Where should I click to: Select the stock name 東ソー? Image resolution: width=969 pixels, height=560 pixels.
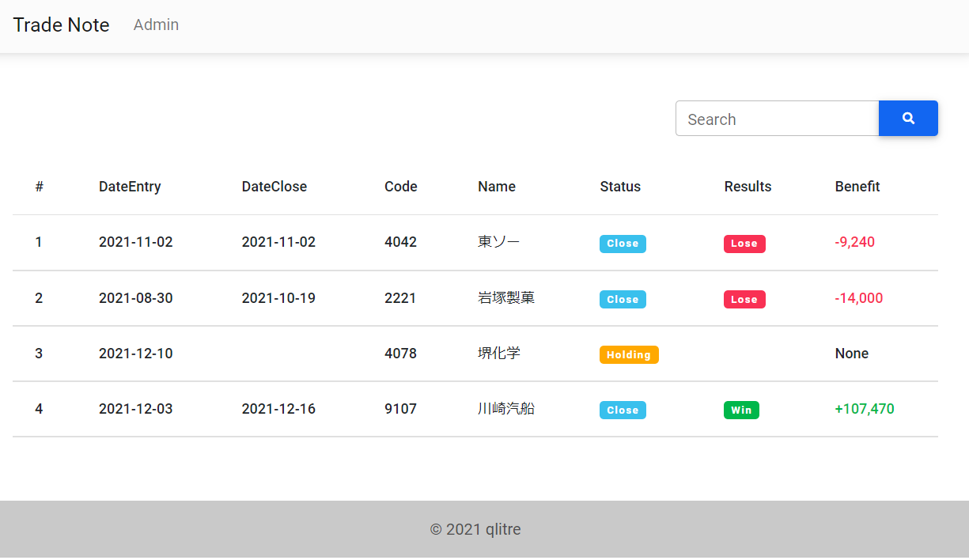click(x=499, y=242)
